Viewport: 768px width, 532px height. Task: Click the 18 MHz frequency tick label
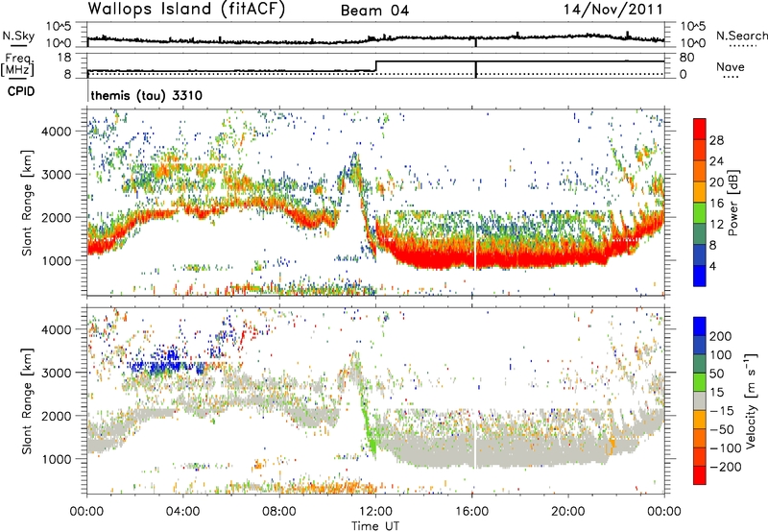(64, 58)
